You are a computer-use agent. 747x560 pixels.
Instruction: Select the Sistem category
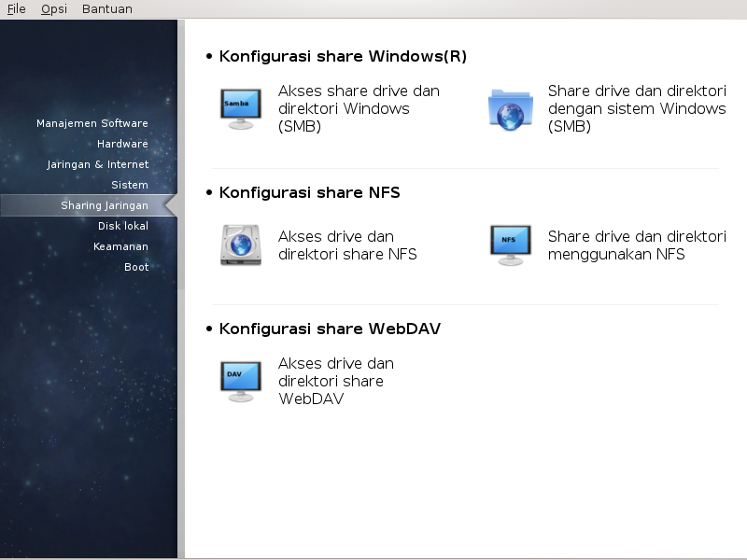[130, 185]
